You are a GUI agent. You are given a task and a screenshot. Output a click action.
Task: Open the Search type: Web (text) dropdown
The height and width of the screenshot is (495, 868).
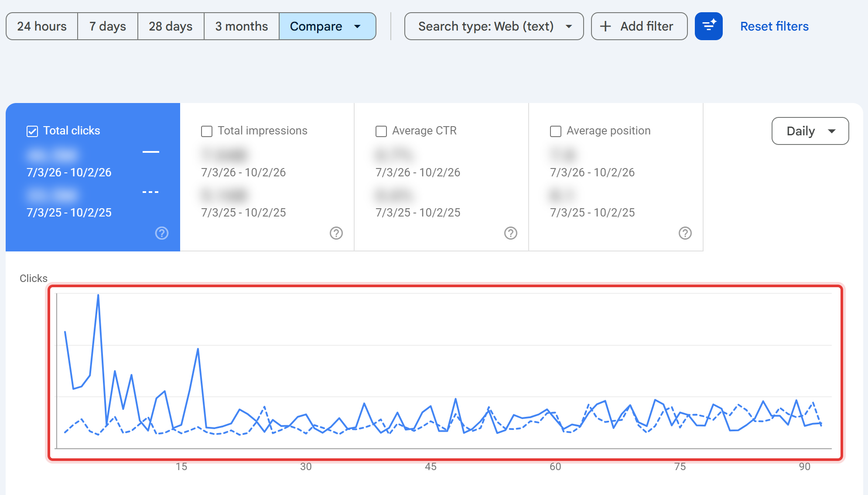pyautogui.click(x=494, y=26)
